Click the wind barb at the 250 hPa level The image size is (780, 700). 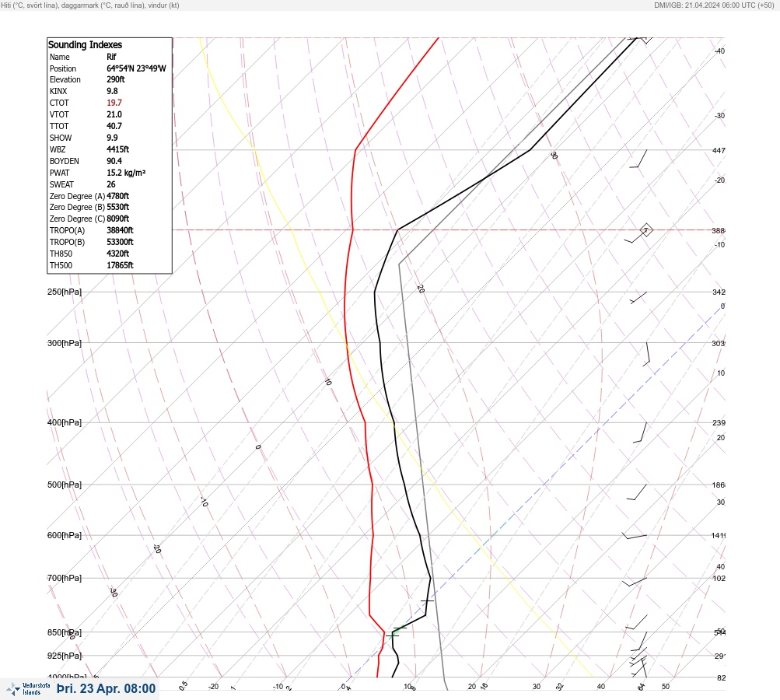[x=638, y=298]
